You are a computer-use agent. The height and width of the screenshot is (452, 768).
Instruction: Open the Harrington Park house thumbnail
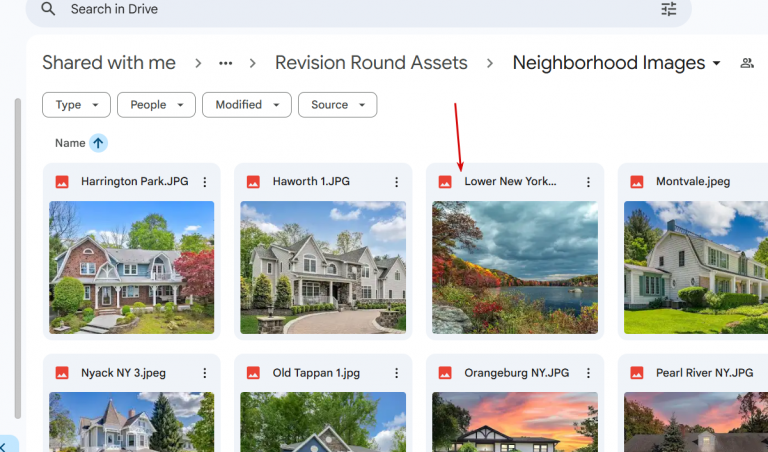click(x=132, y=267)
